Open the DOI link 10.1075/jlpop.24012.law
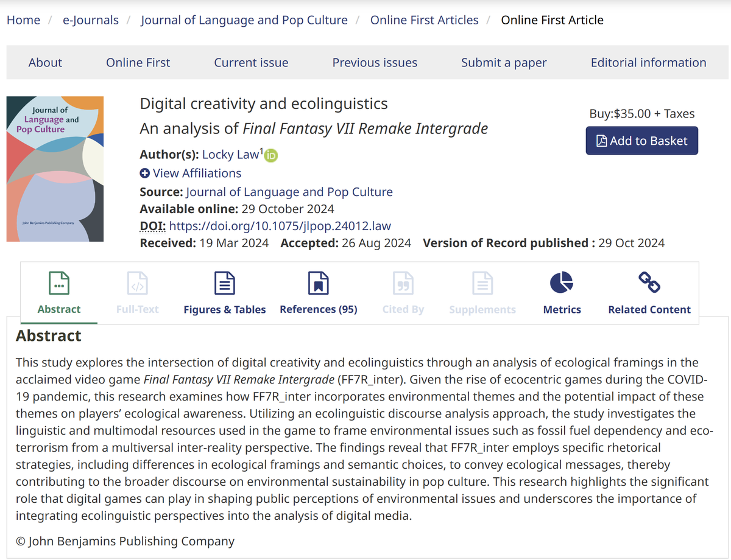Image resolution: width=731 pixels, height=560 pixels. click(280, 226)
